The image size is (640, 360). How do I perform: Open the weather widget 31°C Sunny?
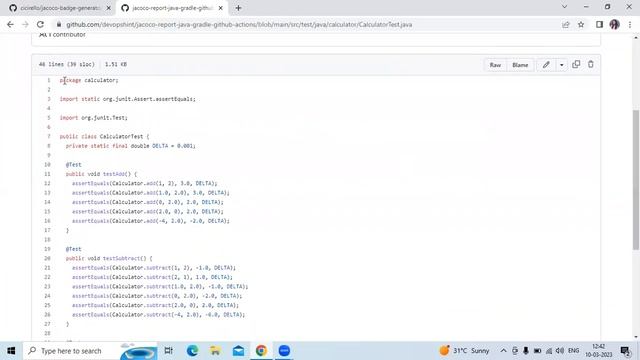point(464,351)
